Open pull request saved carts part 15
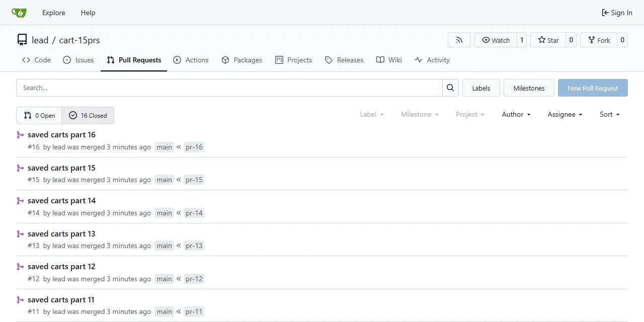The width and height of the screenshot is (644, 322). [61, 168]
